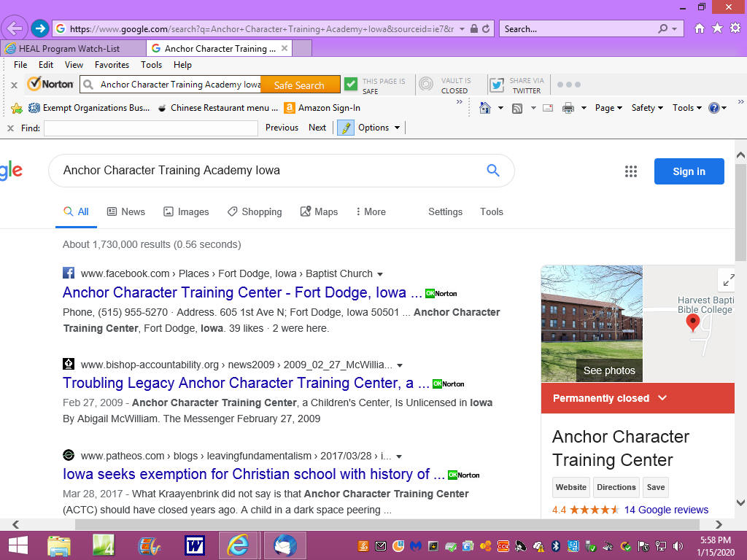Open the Norton logo menu
The height and width of the screenshot is (560, 747).
pyautogui.click(x=50, y=85)
